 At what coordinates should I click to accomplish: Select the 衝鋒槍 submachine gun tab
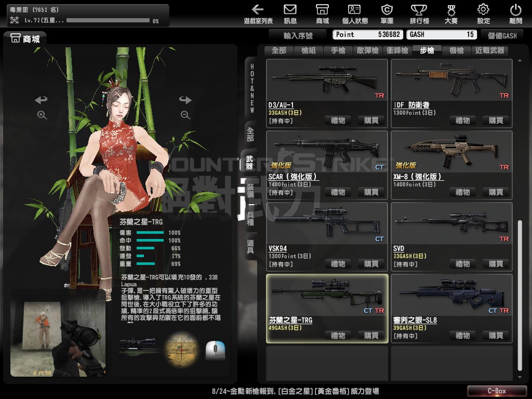pyautogui.click(x=397, y=50)
